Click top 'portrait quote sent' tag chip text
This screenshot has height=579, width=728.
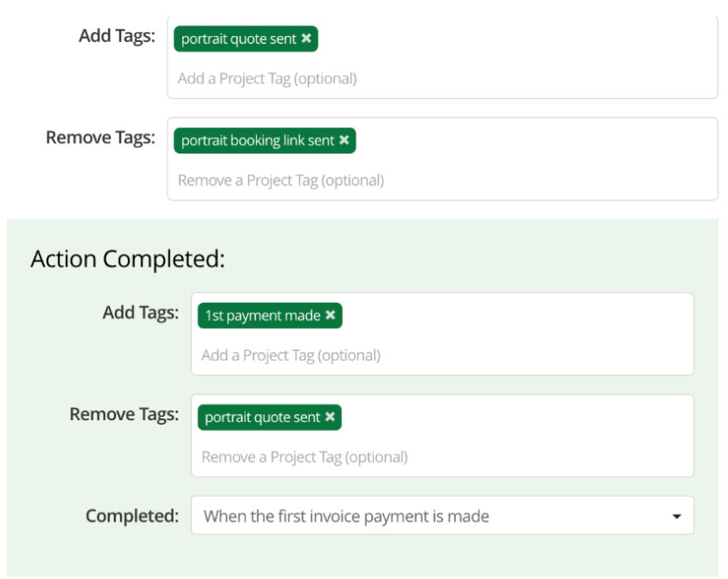pyautogui.click(x=239, y=39)
